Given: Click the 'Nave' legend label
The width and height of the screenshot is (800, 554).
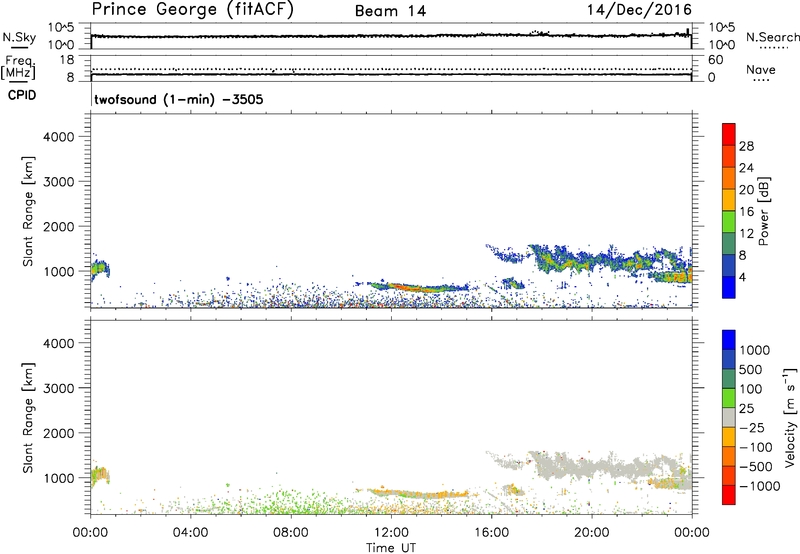Looking at the screenshot, I should [761, 69].
